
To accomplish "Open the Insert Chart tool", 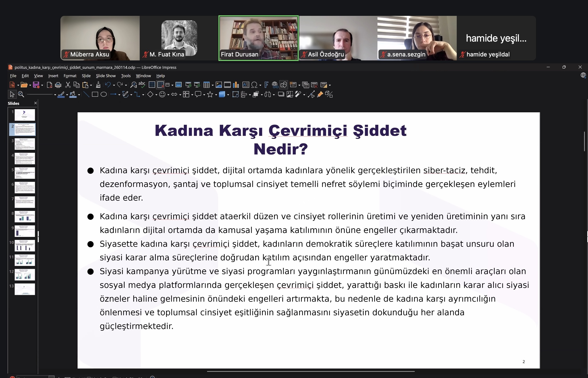I will [236, 85].
